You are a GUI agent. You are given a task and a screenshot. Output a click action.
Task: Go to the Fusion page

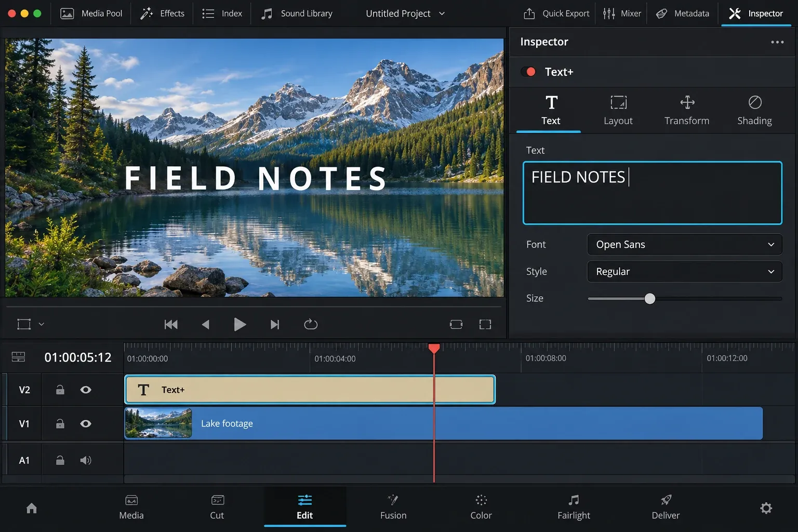point(393,507)
